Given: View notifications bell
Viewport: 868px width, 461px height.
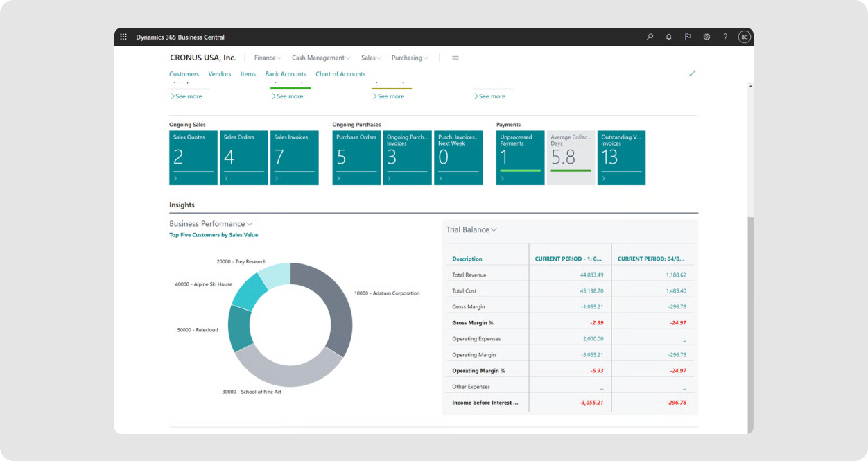Looking at the screenshot, I should click(668, 37).
